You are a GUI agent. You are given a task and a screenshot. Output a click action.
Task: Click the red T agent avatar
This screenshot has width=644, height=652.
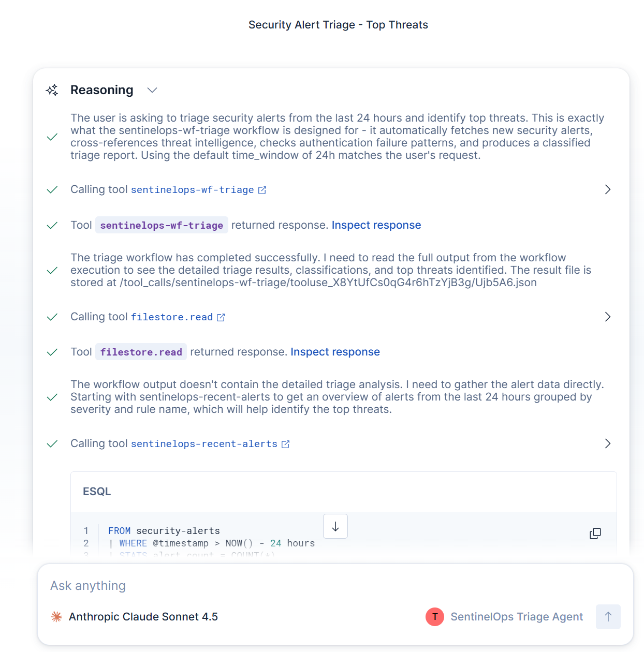[x=435, y=617]
